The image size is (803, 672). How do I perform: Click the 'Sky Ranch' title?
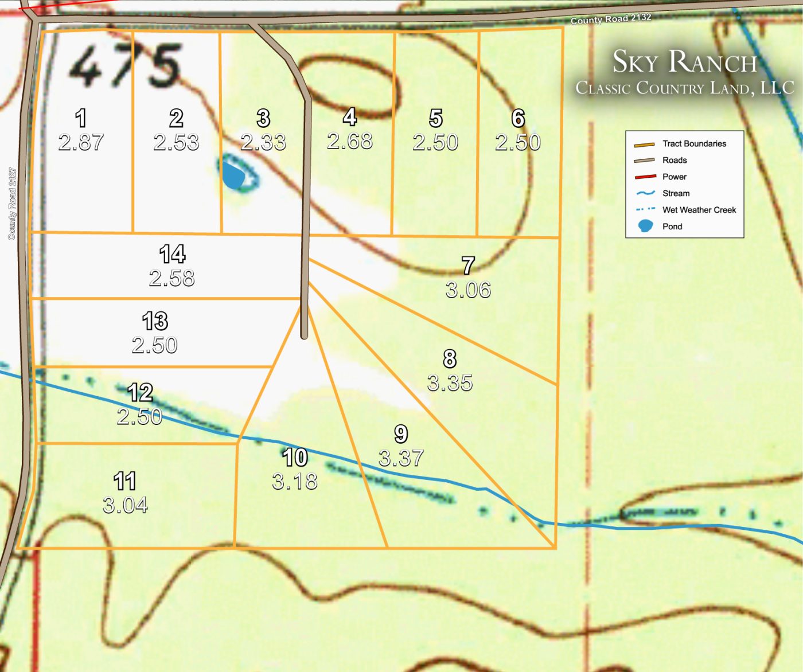685,61
